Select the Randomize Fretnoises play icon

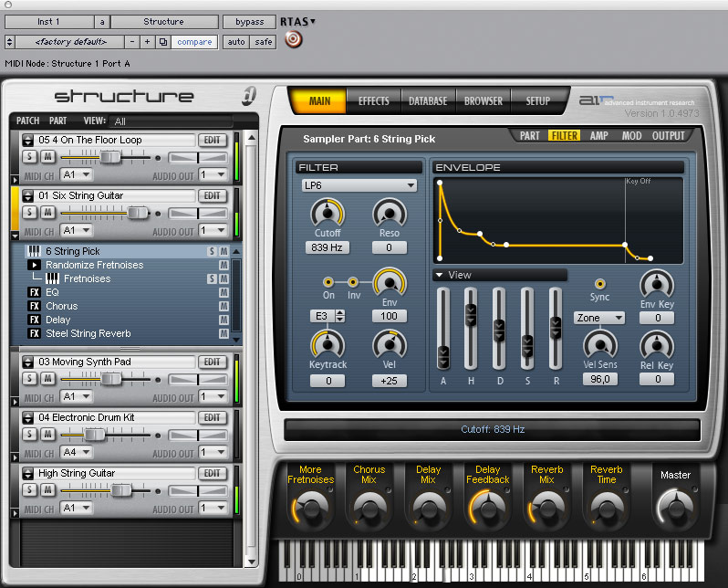[34, 265]
